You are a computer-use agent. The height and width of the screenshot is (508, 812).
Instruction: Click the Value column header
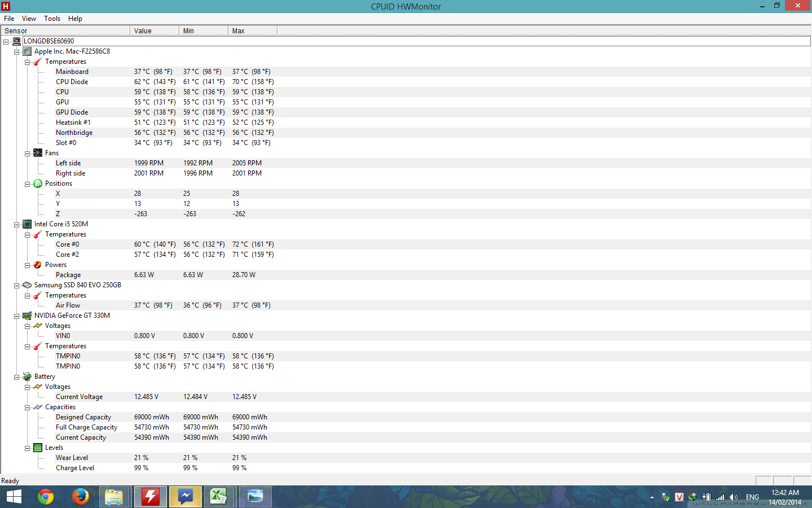pos(155,31)
